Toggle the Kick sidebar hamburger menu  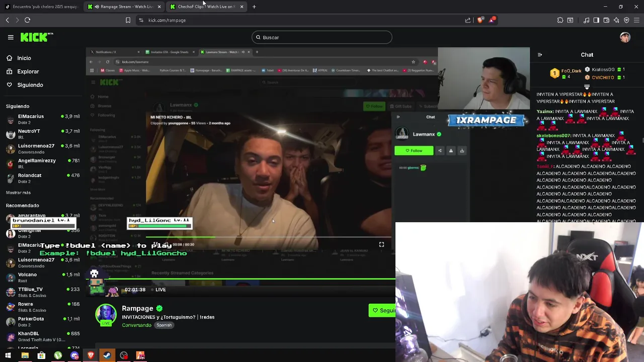11,37
